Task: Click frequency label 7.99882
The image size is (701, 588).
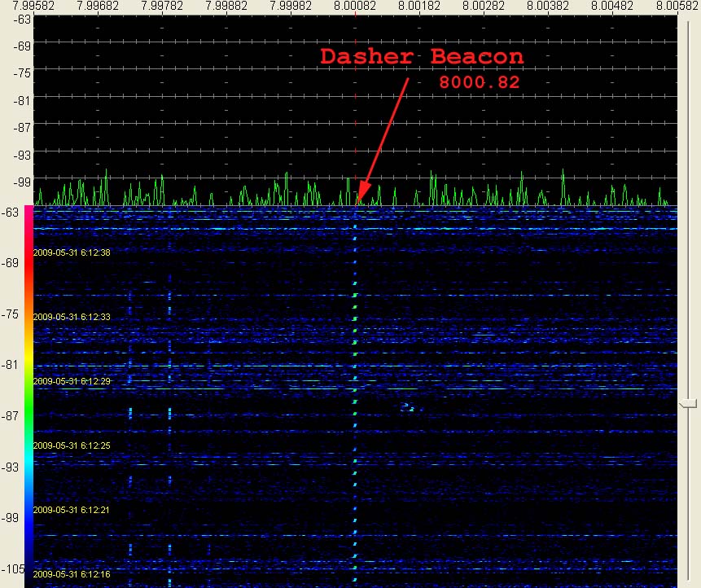Action: [226, 6]
